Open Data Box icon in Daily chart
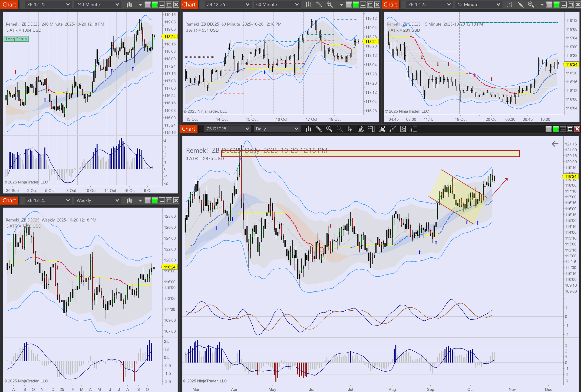This screenshot has height=392, width=581. [361, 129]
